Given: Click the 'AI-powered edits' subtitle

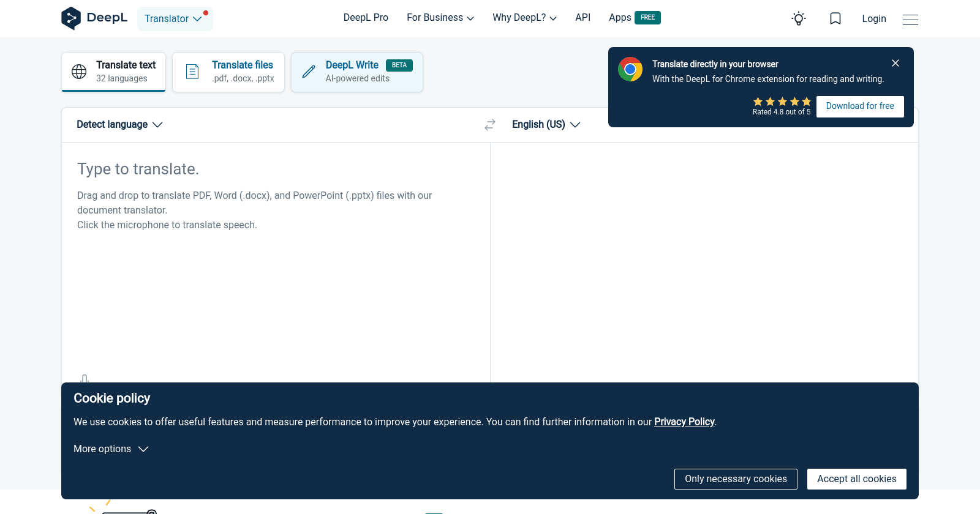Looking at the screenshot, I should (357, 79).
